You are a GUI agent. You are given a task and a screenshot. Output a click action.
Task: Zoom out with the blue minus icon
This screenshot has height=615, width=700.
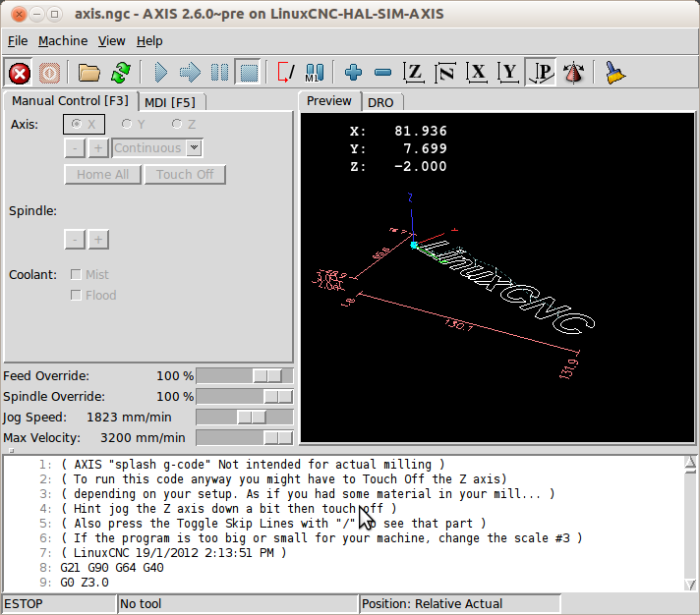coord(382,73)
